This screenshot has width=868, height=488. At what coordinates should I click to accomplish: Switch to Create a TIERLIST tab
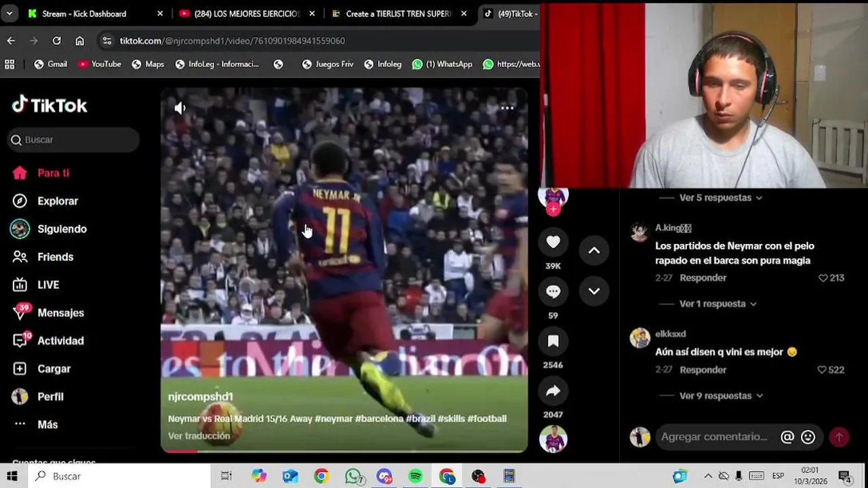click(x=399, y=14)
